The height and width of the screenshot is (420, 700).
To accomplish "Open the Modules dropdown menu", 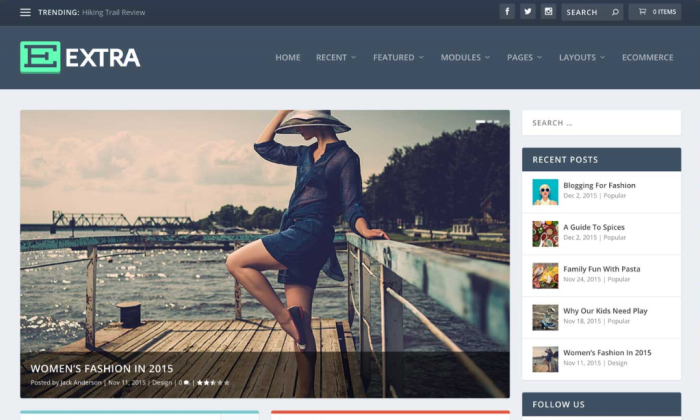I will tap(465, 57).
